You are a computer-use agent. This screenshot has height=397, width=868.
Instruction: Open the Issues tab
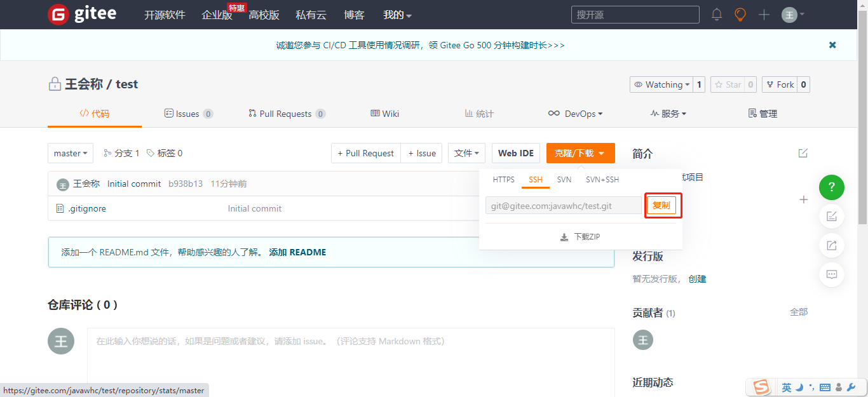point(189,114)
